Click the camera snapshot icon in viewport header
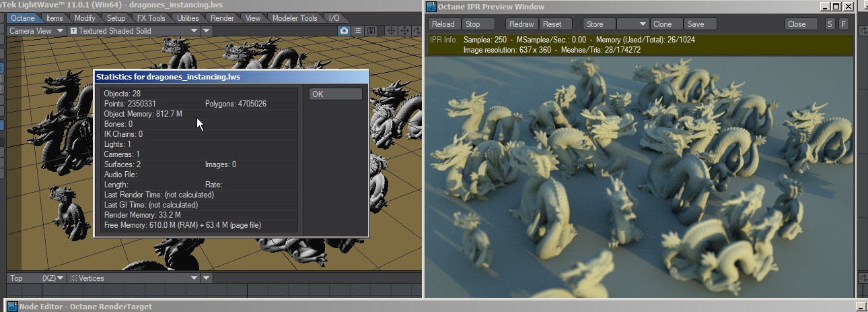The width and height of the screenshot is (868, 312). pyautogui.click(x=344, y=31)
